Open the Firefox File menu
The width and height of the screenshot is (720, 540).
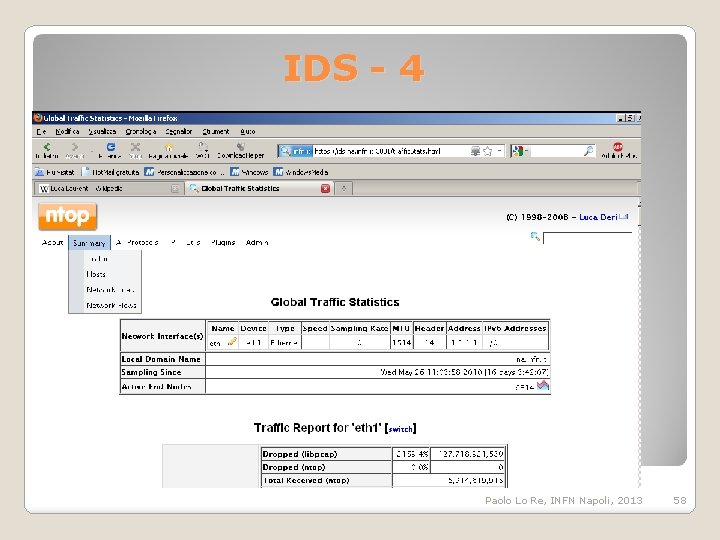click(41, 131)
